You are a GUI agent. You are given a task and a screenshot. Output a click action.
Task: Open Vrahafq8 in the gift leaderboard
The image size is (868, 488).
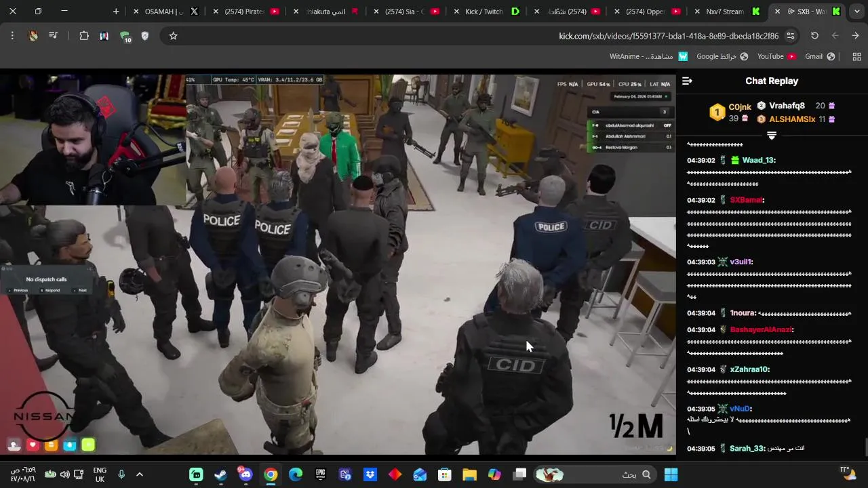[x=797, y=106]
